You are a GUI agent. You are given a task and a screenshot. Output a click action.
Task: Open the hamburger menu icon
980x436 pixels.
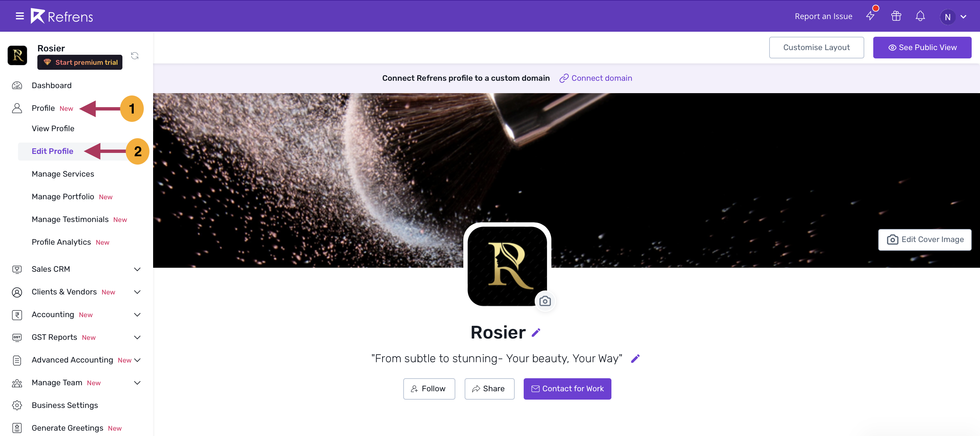point(20,16)
